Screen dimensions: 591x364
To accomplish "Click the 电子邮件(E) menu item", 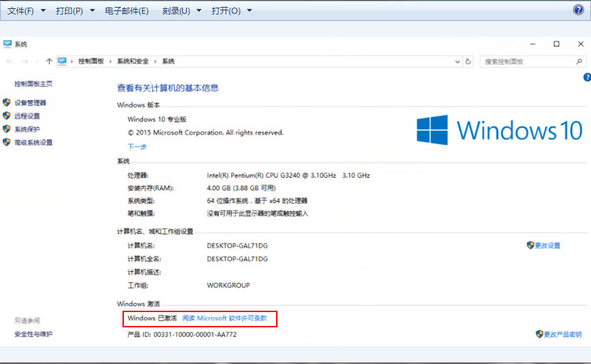I will tap(127, 11).
